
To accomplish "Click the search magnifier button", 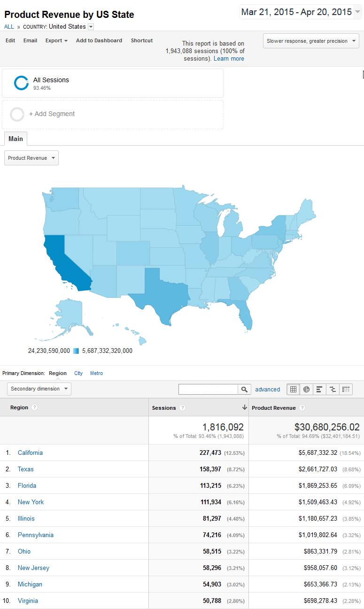I will click(x=244, y=389).
